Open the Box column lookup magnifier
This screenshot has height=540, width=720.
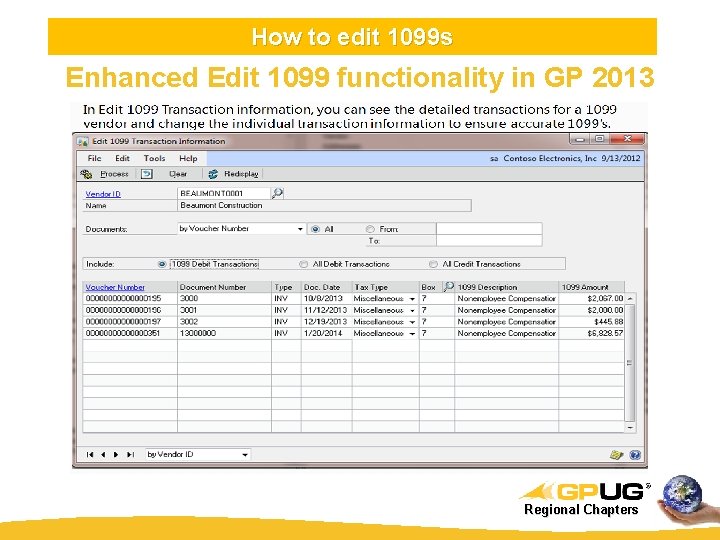tap(448, 287)
